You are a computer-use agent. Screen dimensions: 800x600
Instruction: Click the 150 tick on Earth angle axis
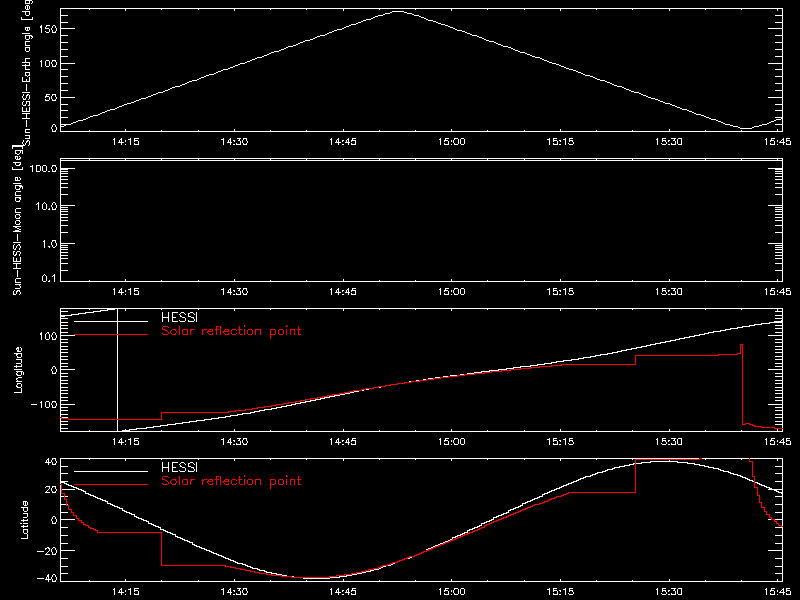coord(48,30)
